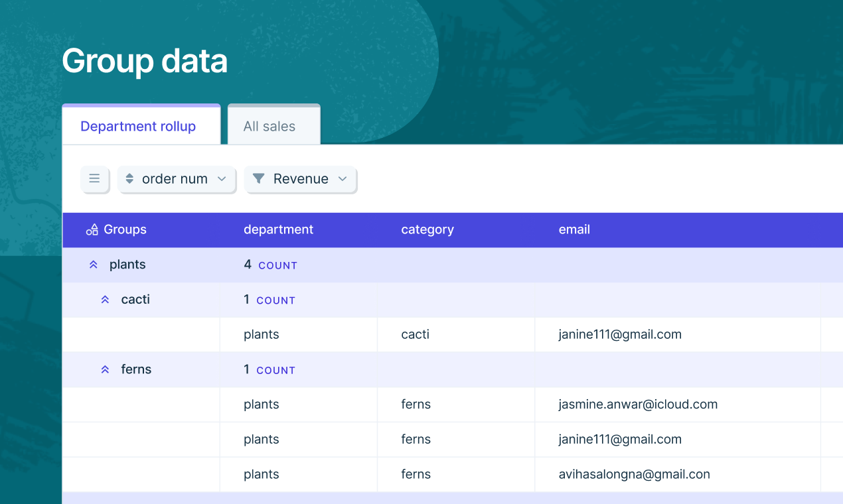Open the hamburger menu icon button

tap(94, 179)
